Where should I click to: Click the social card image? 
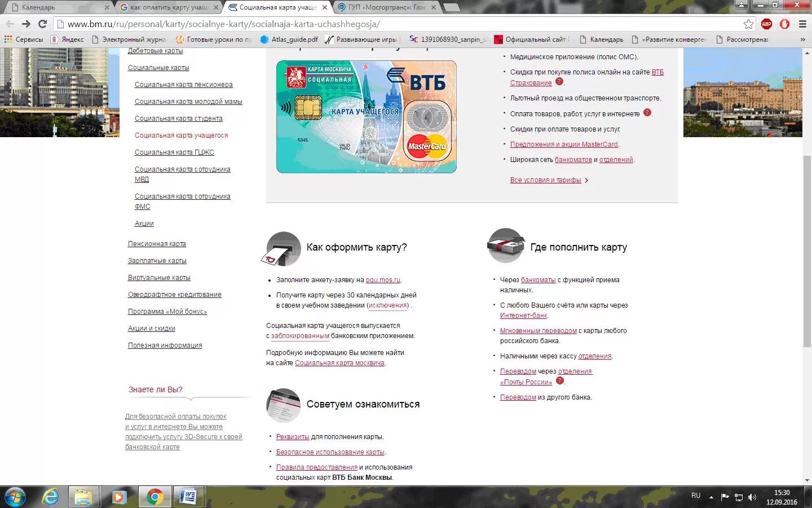(367, 117)
